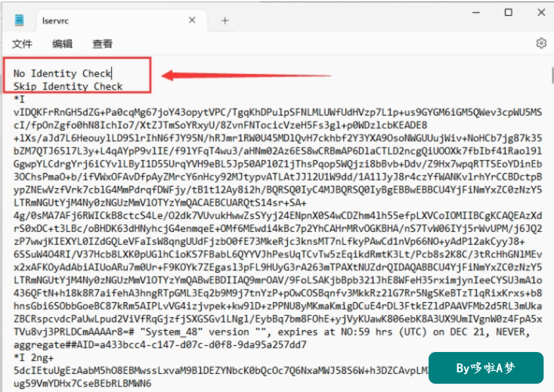Open the 查看 menu
This screenshot has height=392, width=554.
[103, 44]
